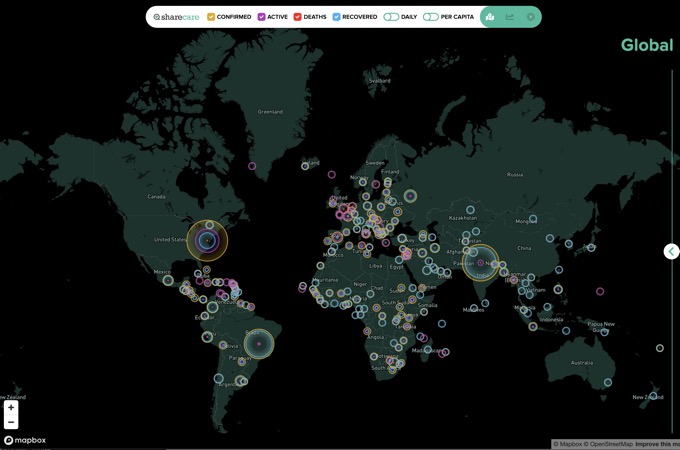The height and width of the screenshot is (450, 680).
Task: Click the Global heading
Action: (647, 45)
